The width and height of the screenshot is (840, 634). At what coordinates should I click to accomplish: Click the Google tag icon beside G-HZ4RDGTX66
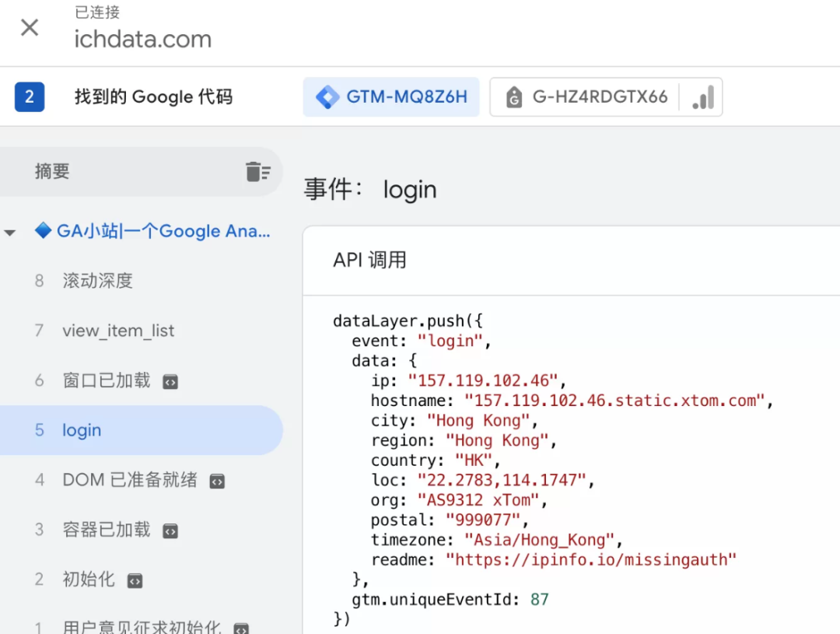tap(514, 97)
